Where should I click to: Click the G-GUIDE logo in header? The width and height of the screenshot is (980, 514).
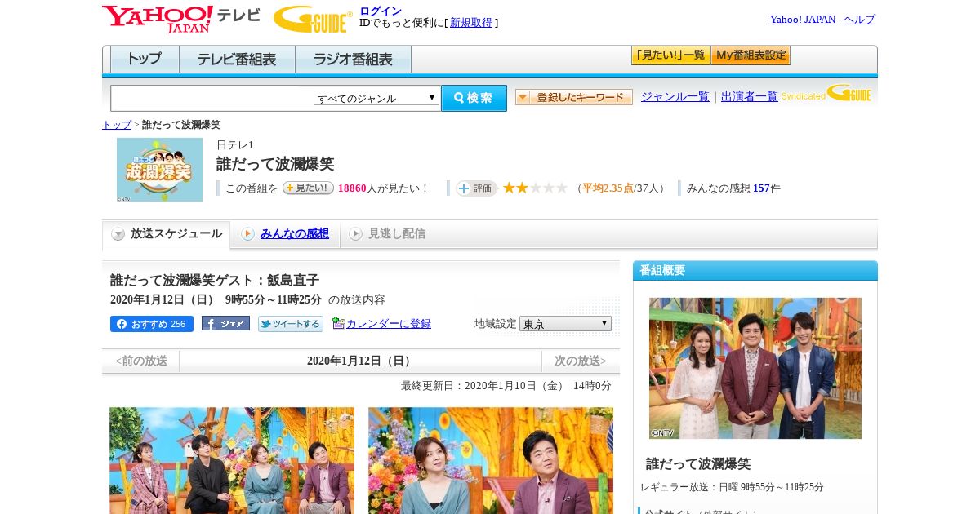313,19
